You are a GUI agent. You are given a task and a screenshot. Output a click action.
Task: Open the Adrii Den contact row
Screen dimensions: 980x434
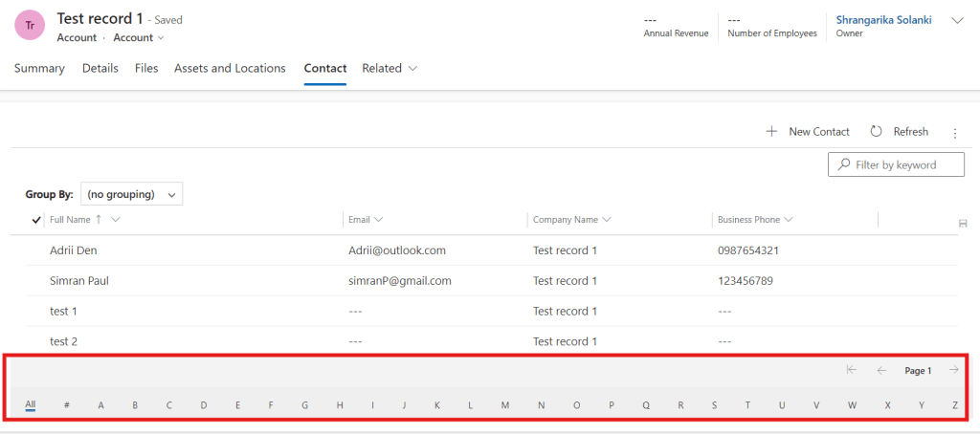click(74, 250)
